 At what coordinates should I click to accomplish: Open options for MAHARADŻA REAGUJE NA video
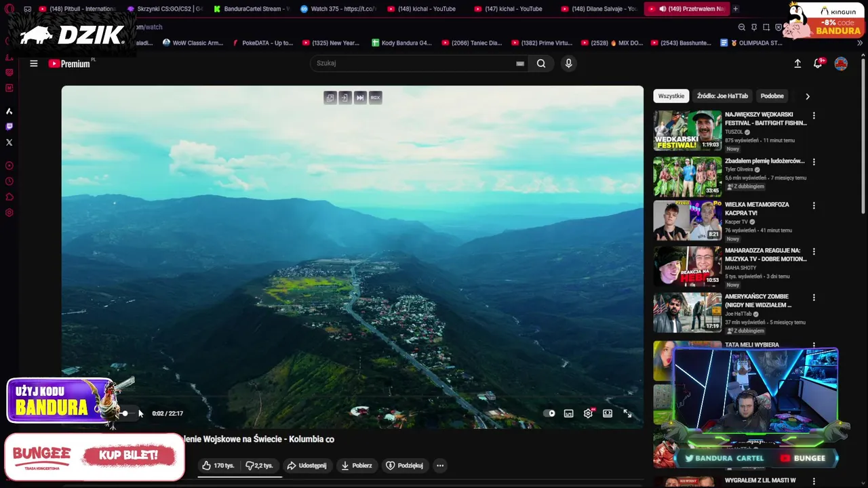(x=814, y=251)
